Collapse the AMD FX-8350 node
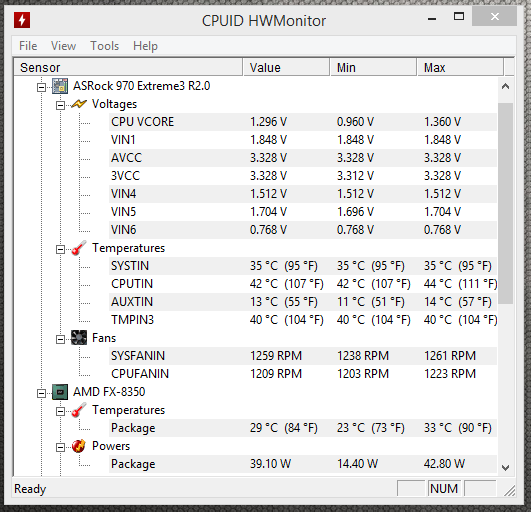This screenshot has width=531, height=512. pyautogui.click(x=41, y=393)
